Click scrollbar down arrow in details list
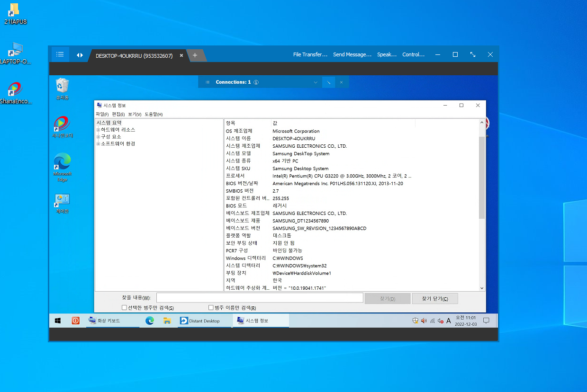The image size is (587, 392). 482,288
